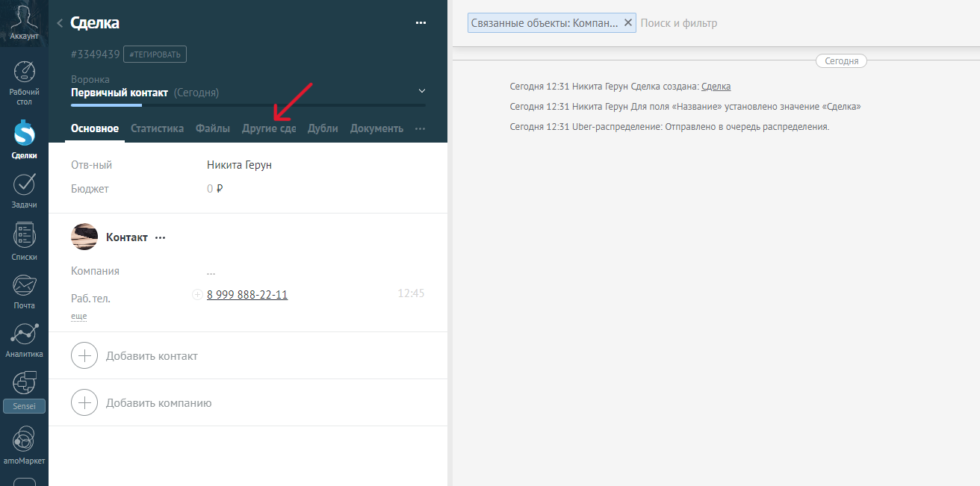Switch to the Дубли tab
The width and height of the screenshot is (980, 486).
click(x=323, y=128)
